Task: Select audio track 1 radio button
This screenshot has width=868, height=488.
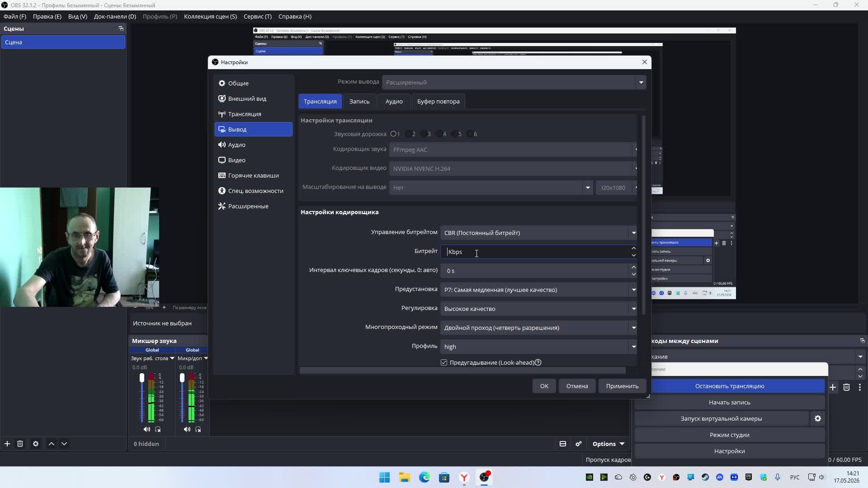Action: point(393,134)
